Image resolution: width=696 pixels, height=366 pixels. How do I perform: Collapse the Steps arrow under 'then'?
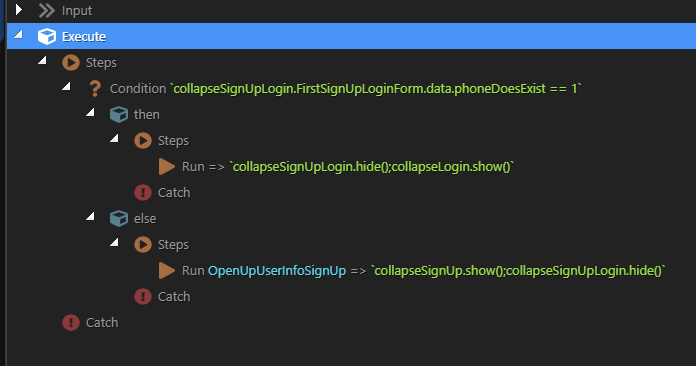[x=114, y=138]
